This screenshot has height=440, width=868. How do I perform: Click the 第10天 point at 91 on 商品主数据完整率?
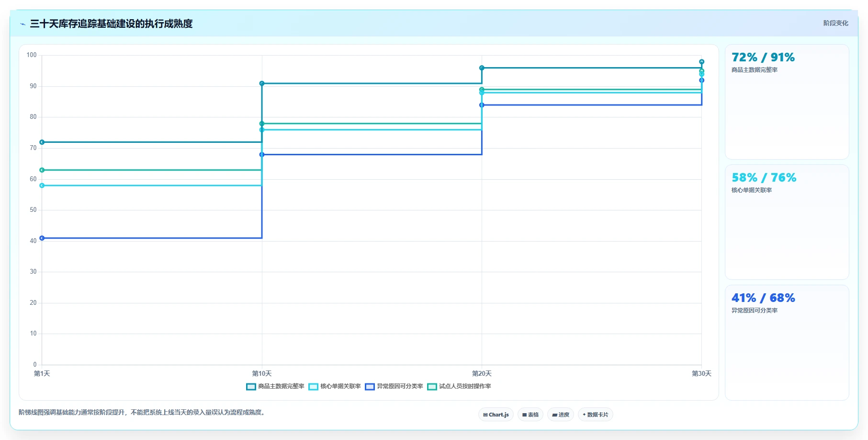pyautogui.click(x=262, y=83)
